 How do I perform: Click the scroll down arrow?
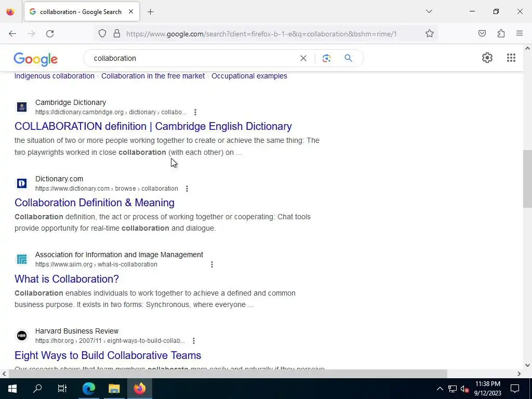point(527,365)
